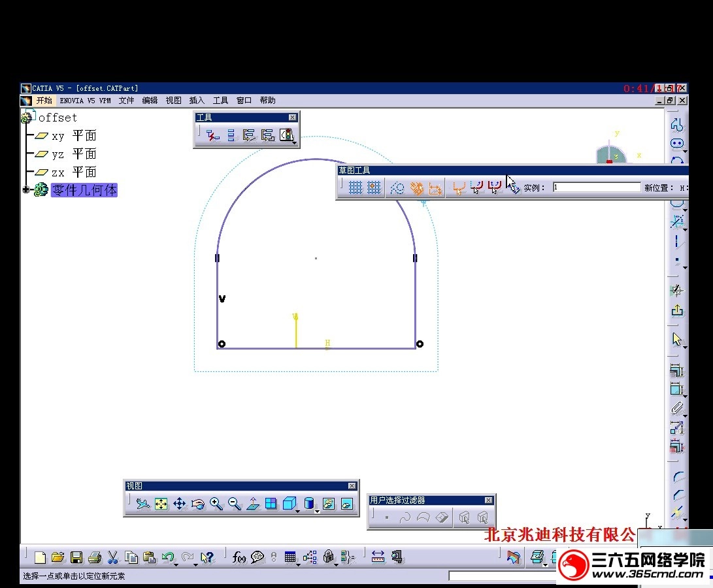Screen dimensions: 713x588
Task: Click the Fly mode icon in View toolbar
Action: pos(144,504)
